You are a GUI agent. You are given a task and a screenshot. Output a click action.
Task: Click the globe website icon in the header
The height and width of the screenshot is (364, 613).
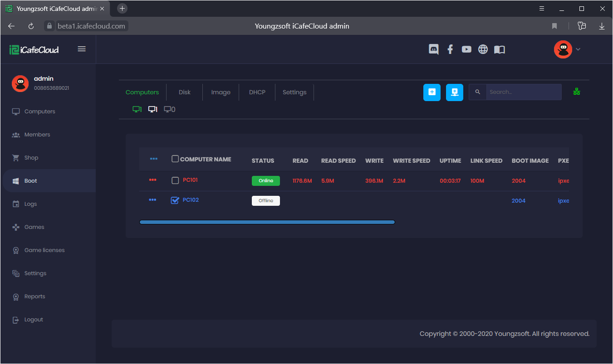tap(483, 49)
